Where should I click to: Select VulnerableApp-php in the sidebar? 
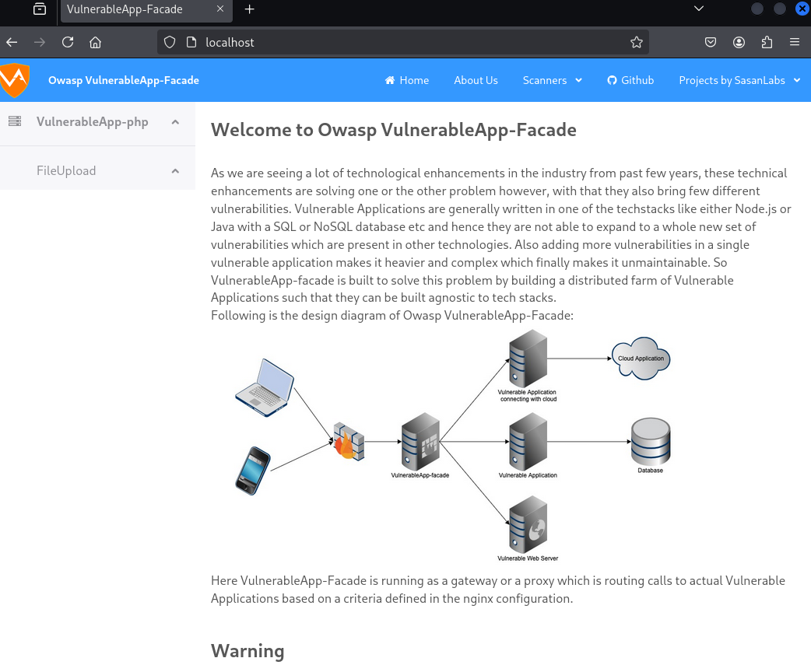tap(92, 122)
